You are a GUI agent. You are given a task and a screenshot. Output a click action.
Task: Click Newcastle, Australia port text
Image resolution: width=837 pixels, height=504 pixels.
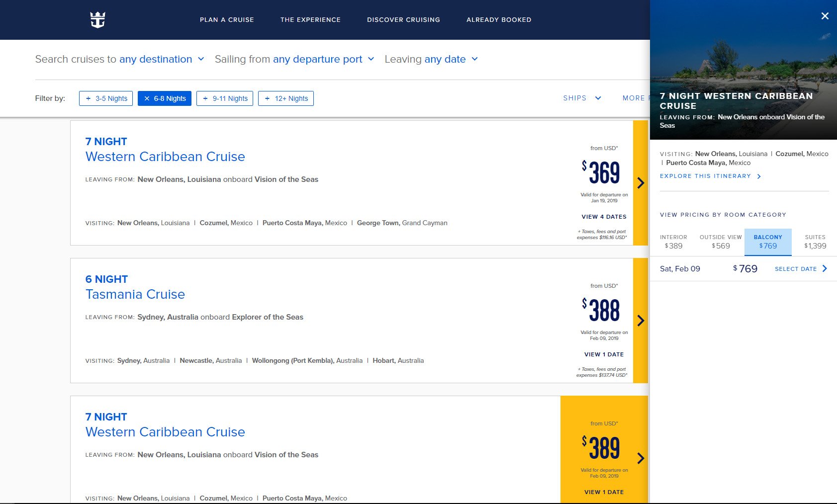211,361
